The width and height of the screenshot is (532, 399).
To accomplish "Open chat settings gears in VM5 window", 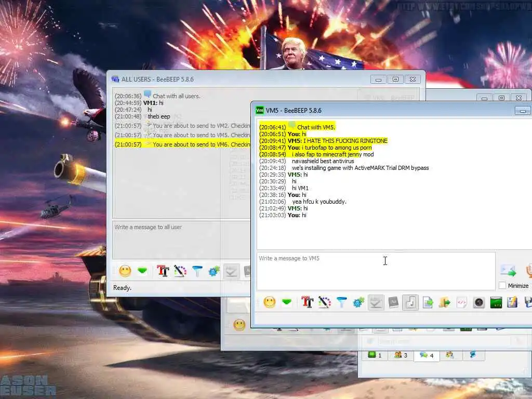I will pos(358,302).
